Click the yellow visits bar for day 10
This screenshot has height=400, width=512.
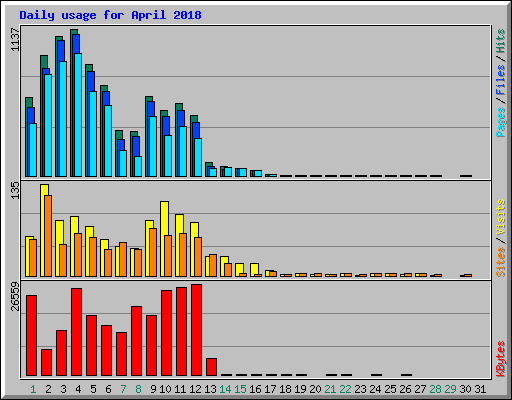pos(163,239)
